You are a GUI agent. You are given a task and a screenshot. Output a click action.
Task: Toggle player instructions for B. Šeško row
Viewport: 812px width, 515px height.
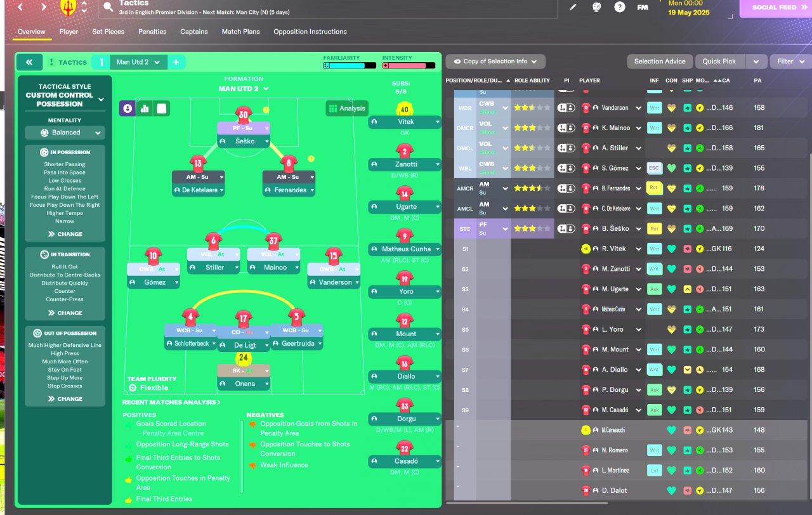(x=566, y=228)
